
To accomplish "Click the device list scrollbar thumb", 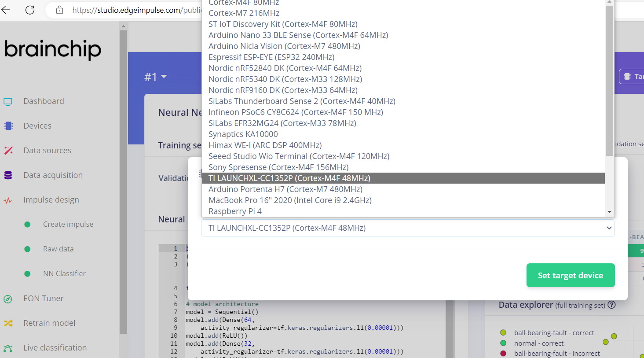I will coord(609,80).
